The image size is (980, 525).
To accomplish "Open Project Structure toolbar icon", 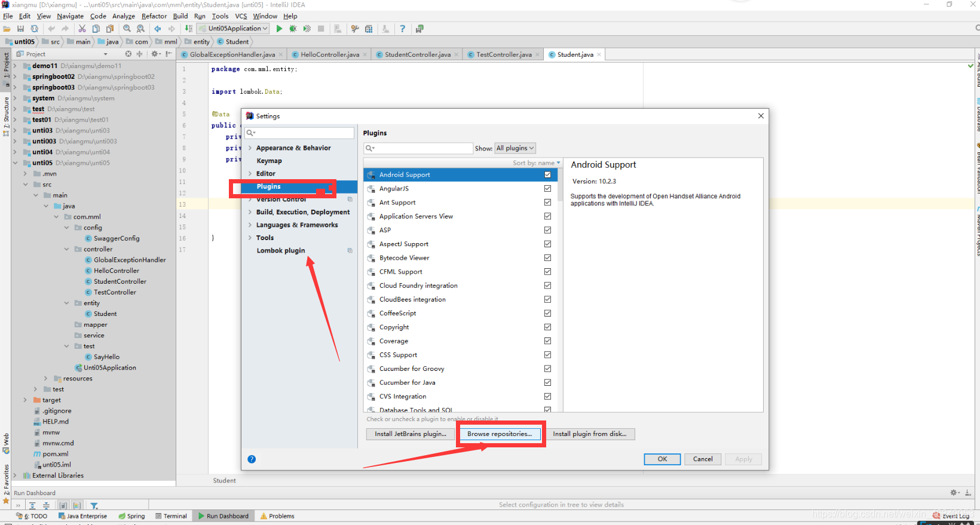I will (x=369, y=29).
